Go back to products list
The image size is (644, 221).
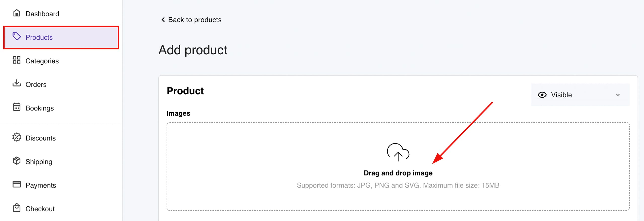(195, 20)
